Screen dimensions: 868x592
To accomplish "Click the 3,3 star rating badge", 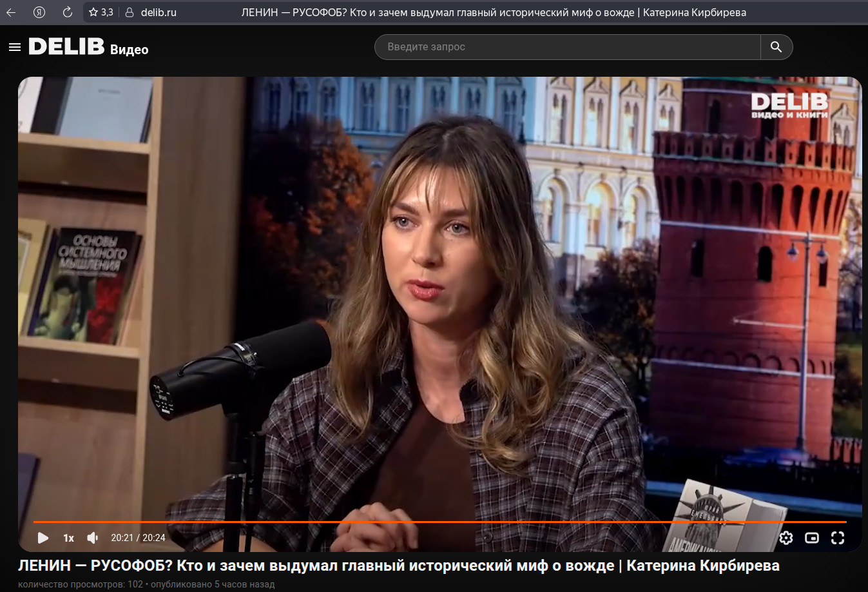I will 101,12.
